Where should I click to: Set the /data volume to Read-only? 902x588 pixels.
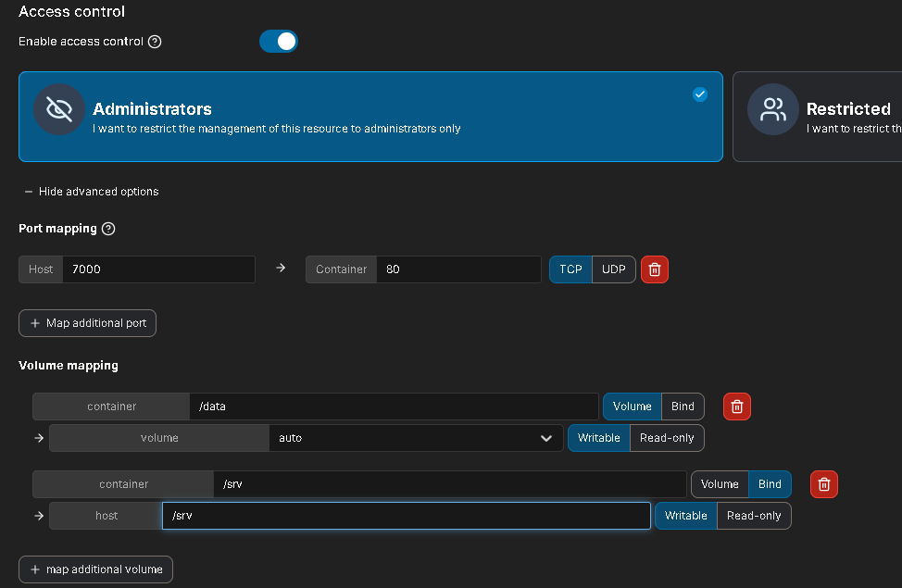666,438
